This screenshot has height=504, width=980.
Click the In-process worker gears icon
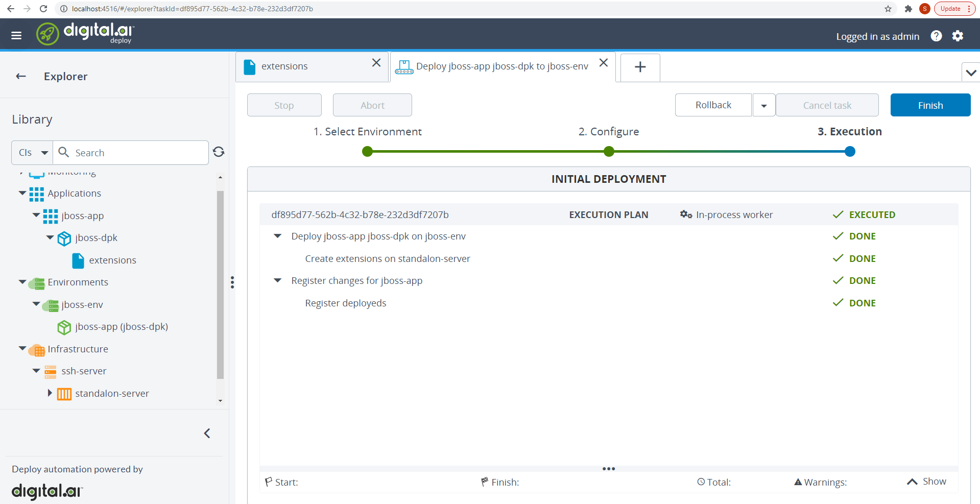click(686, 214)
